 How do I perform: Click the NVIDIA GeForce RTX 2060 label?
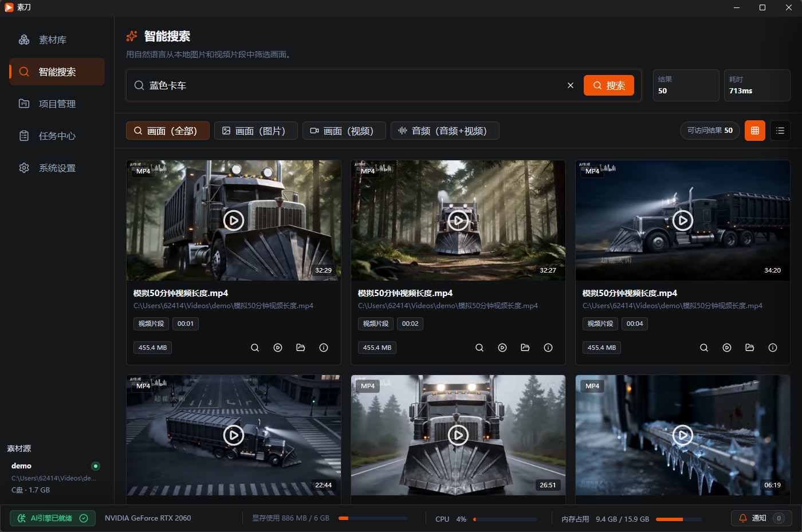coord(148,518)
